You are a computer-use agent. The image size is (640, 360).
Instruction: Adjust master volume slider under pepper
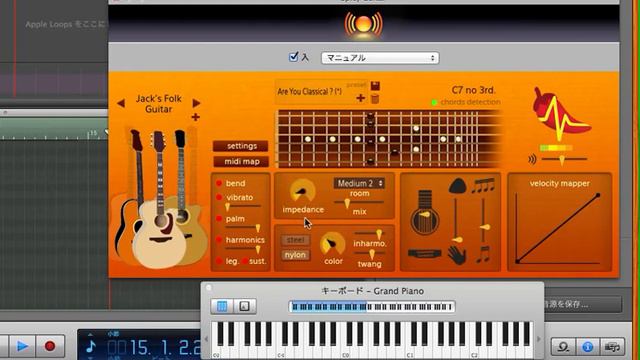click(x=564, y=160)
